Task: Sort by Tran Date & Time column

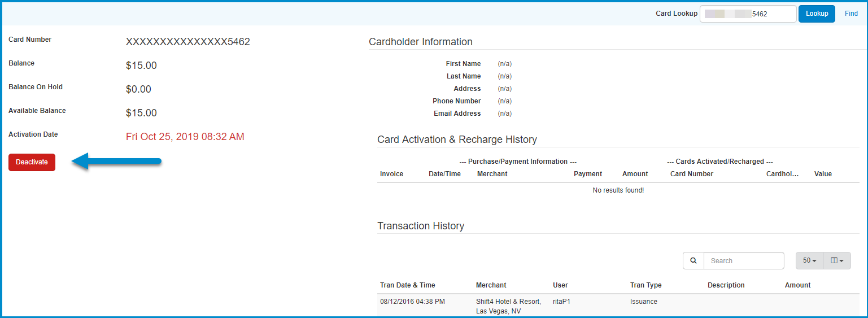Action: click(x=408, y=285)
